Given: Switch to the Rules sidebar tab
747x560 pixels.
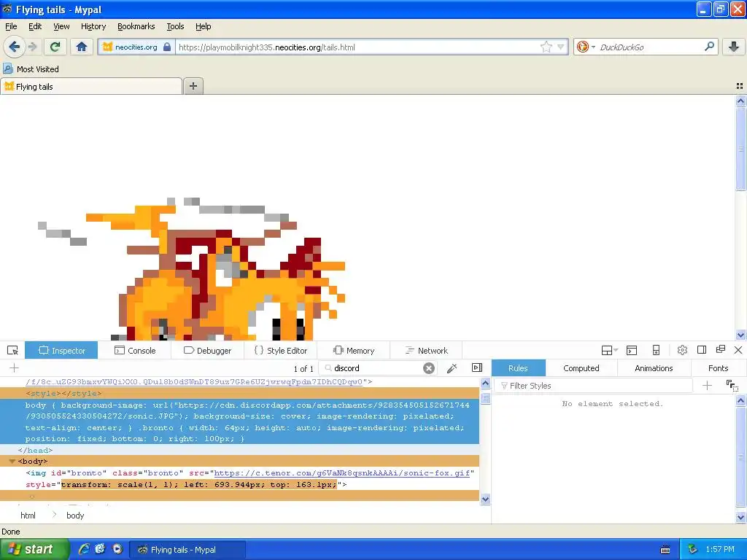Looking at the screenshot, I should point(518,368).
